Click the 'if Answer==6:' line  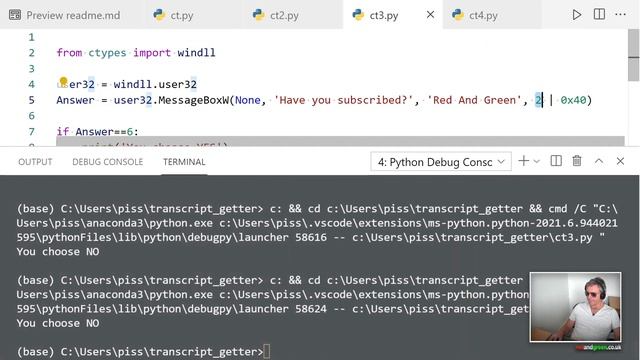[97, 131]
